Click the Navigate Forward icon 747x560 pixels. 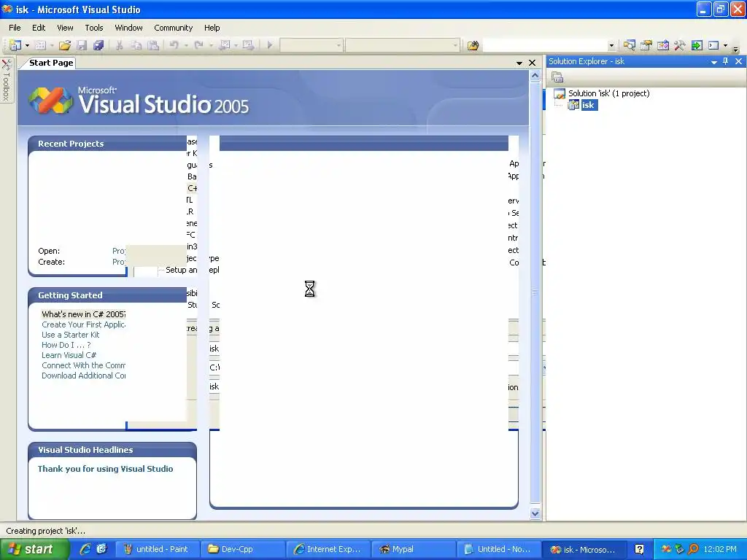pyautogui.click(x=248, y=45)
